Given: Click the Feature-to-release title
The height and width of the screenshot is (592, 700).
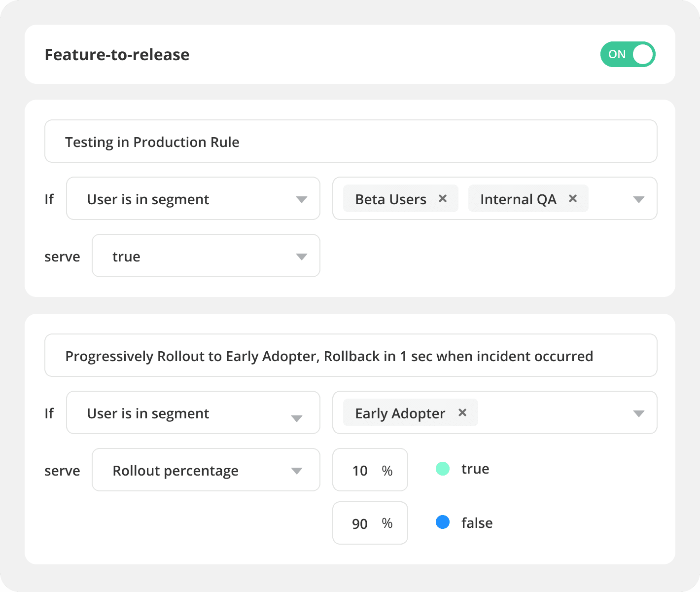Looking at the screenshot, I should click(x=117, y=55).
